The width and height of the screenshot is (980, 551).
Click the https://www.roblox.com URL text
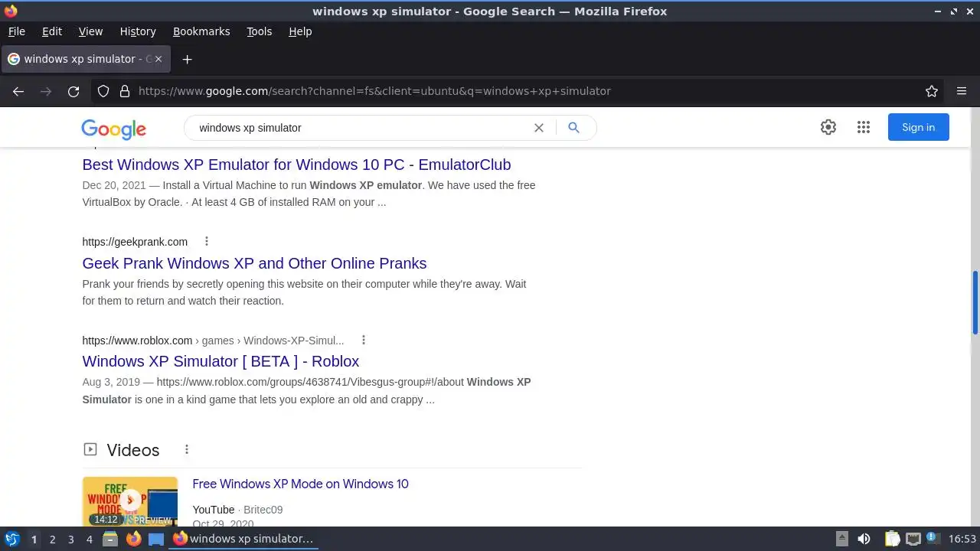pyautogui.click(x=137, y=341)
